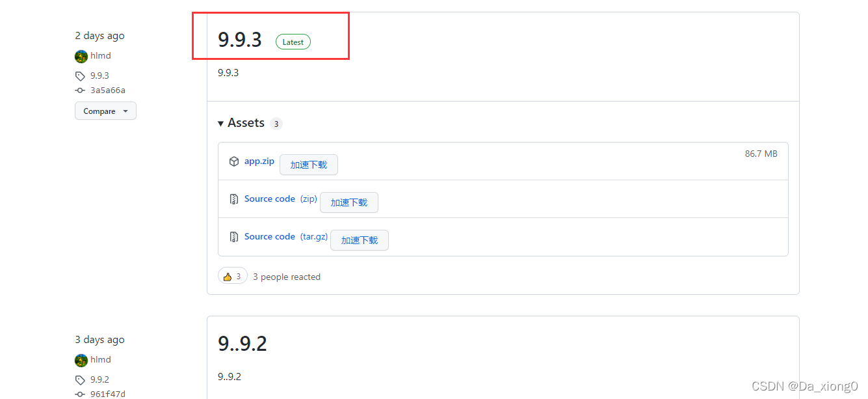This screenshot has height=399, width=868.
Task: Click commit icon beside 961f47d
Action: (81, 394)
